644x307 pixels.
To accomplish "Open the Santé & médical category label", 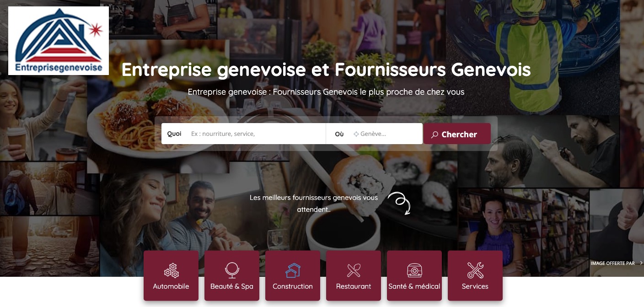I will click(414, 286).
